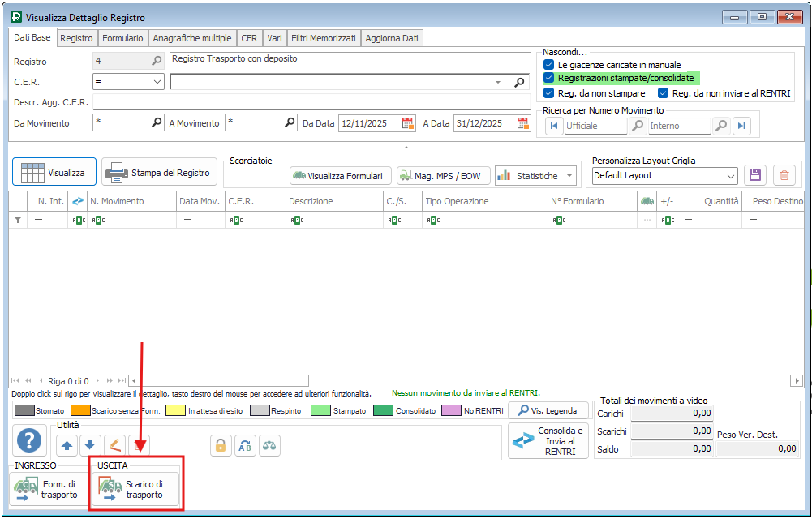Toggle 'Registrazioni stampate/consolidate' checkbox
Viewport: 812px width, 519px height.
pos(549,78)
